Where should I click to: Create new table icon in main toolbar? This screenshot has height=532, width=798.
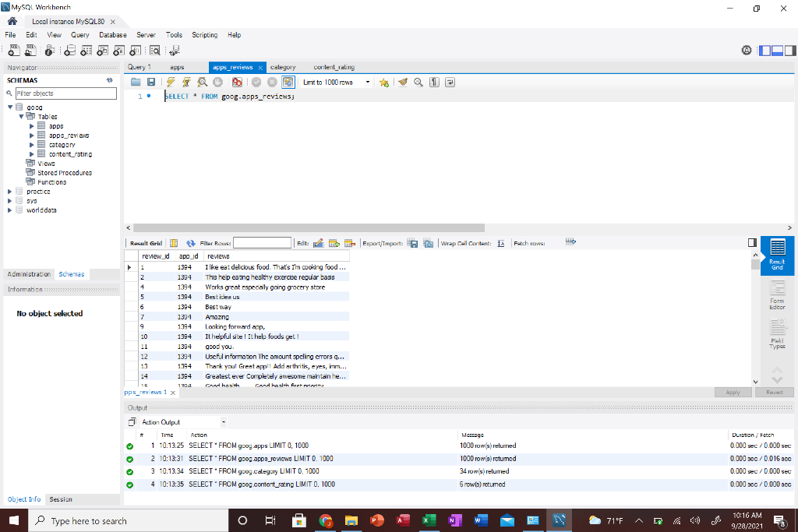pos(86,51)
